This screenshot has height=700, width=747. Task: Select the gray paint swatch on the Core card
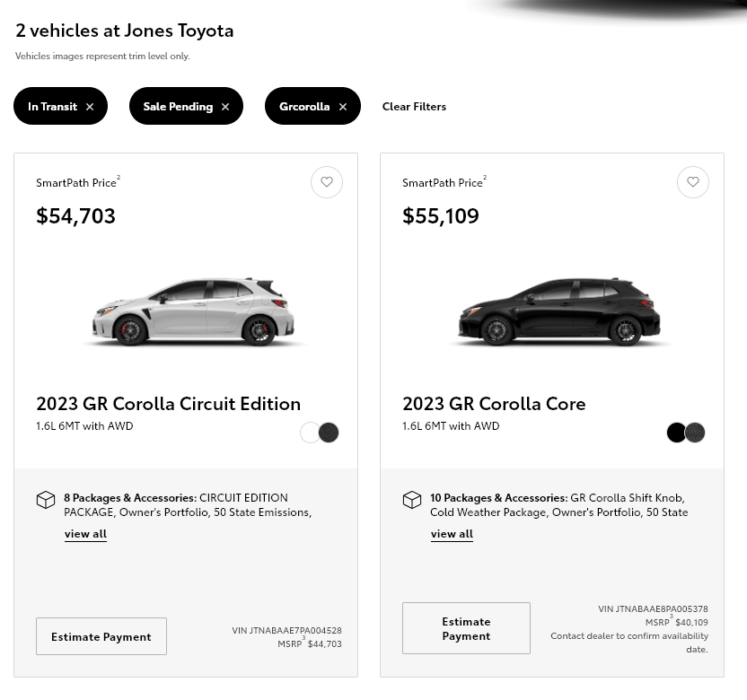(694, 433)
